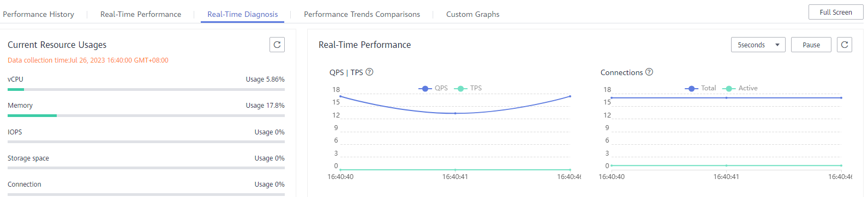Screen dimensions: 868x197
Task: Click the Memory usage progress bar
Action: (146, 115)
